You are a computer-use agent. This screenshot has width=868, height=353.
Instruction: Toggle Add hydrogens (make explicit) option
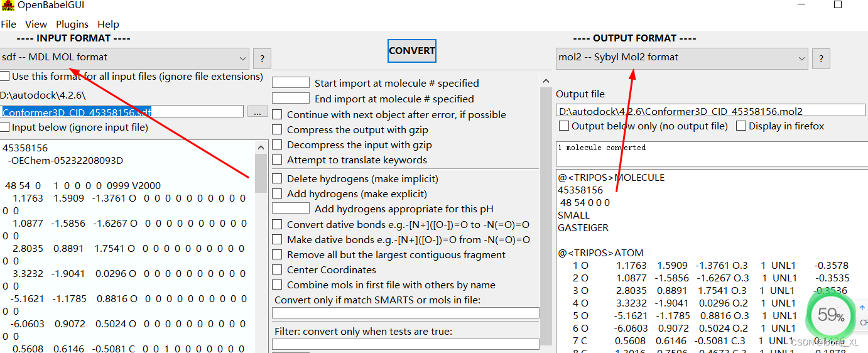tap(277, 194)
